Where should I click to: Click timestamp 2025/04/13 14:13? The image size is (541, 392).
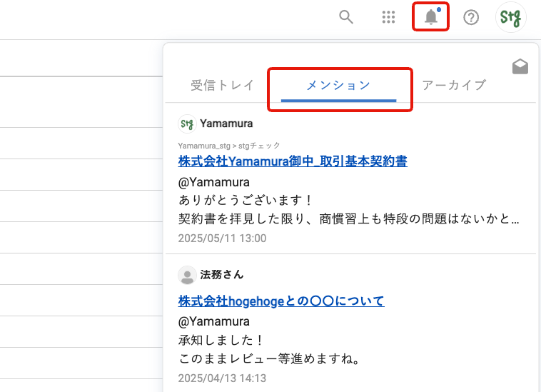tap(222, 378)
